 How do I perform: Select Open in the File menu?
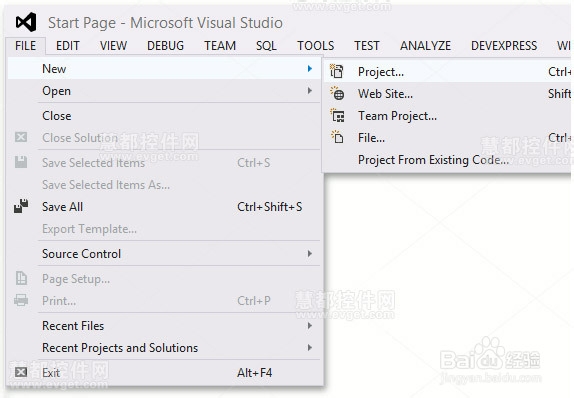tap(164, 90)
